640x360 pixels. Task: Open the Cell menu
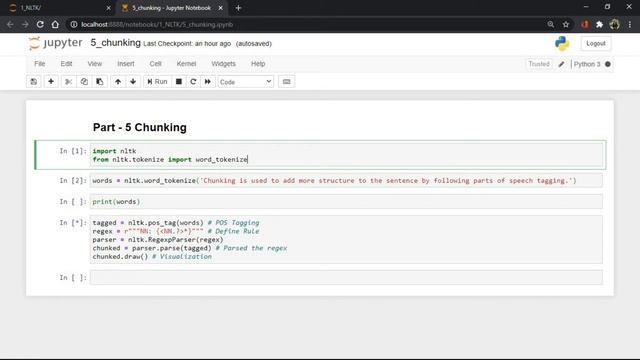click(x=155, y=64)
